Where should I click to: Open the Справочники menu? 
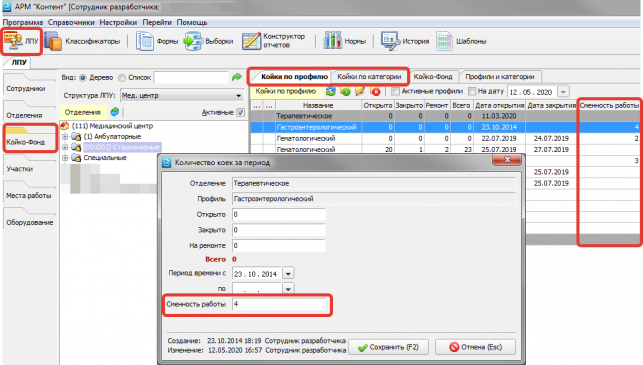(x=71, y=22)
